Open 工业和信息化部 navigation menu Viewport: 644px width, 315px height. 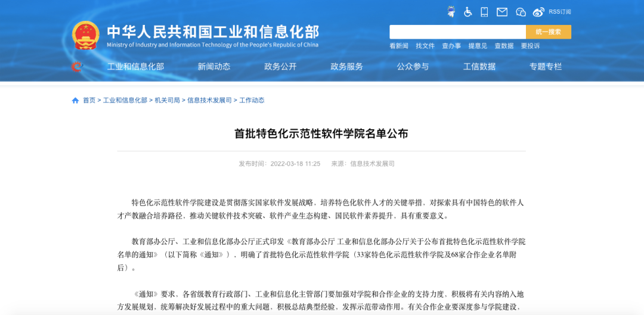click(135, 67)
